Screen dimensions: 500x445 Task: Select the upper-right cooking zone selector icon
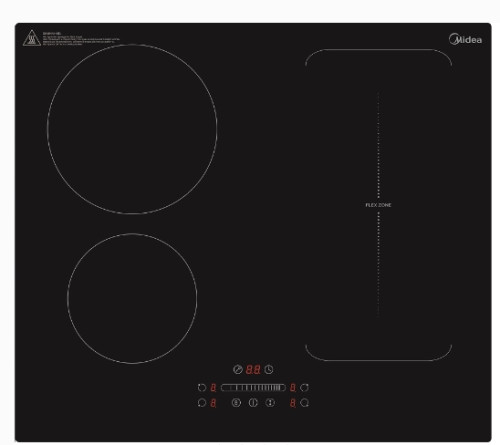[304, 387]
